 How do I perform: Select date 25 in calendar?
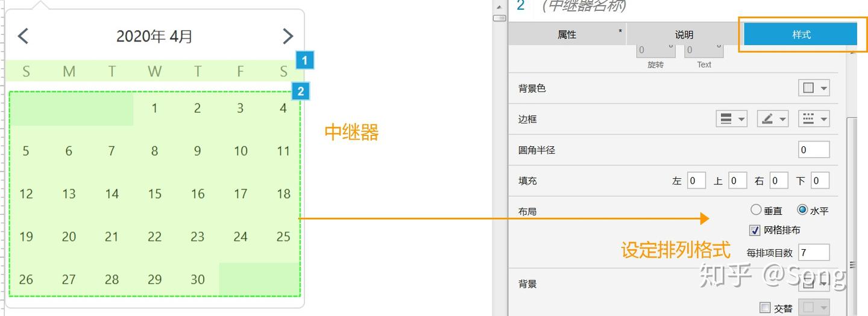pyautogui.click(x=283, y=237)
